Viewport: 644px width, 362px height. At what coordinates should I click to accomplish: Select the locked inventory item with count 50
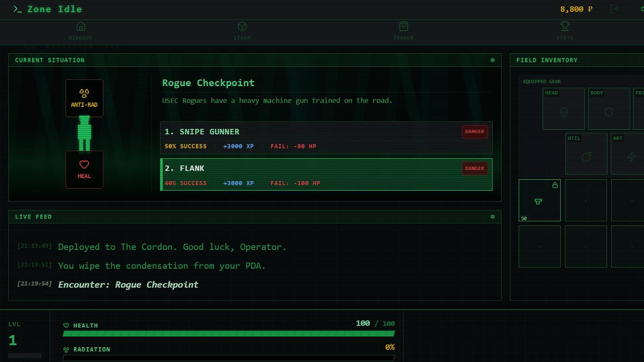540,200
